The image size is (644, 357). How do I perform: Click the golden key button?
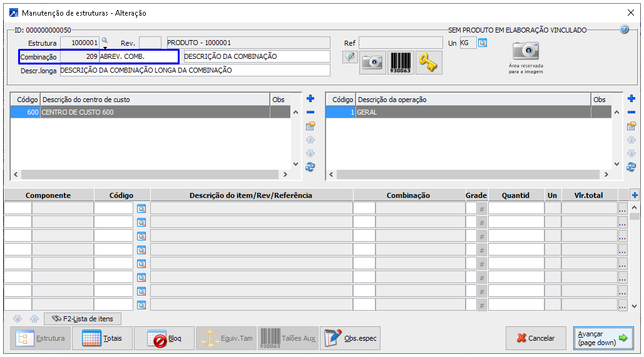[x=428, y=63]
